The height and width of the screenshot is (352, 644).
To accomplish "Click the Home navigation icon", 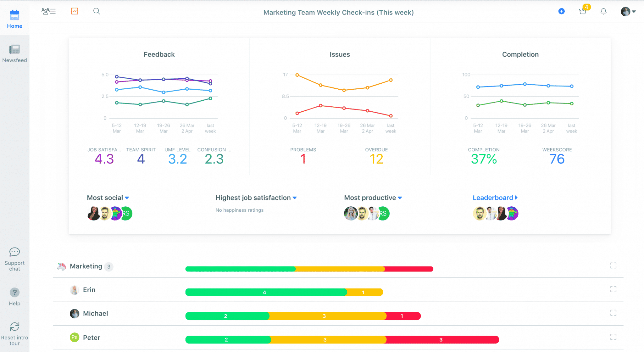I will point(15,15).
